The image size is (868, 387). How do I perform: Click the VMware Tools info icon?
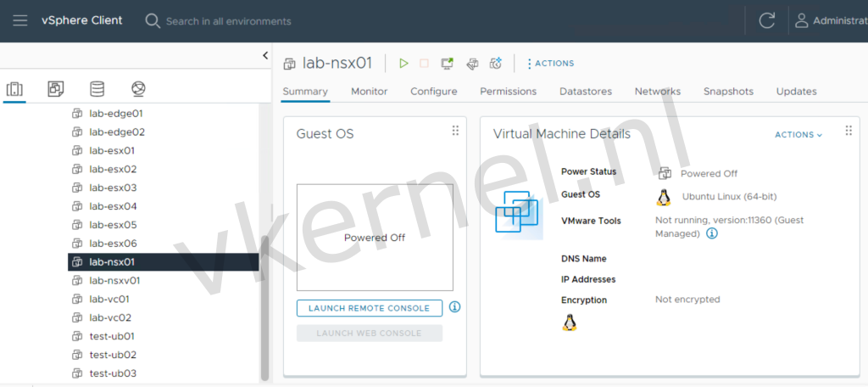[x=712, y=233]
